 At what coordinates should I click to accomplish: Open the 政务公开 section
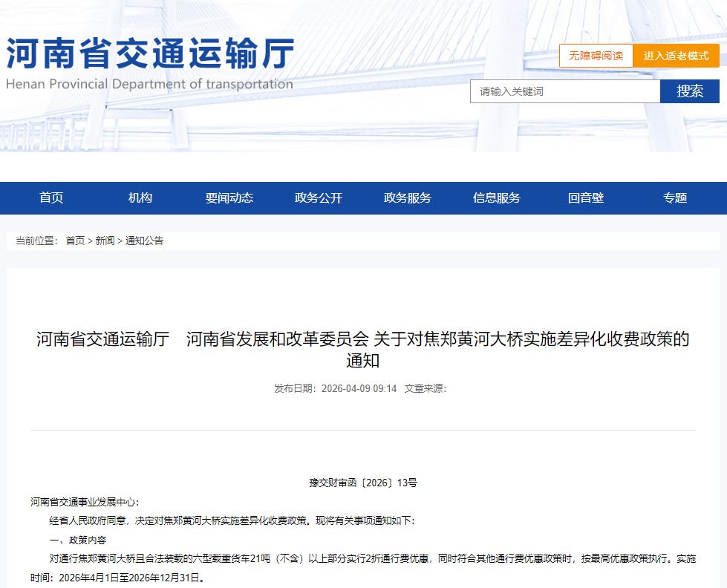[319, 198]
